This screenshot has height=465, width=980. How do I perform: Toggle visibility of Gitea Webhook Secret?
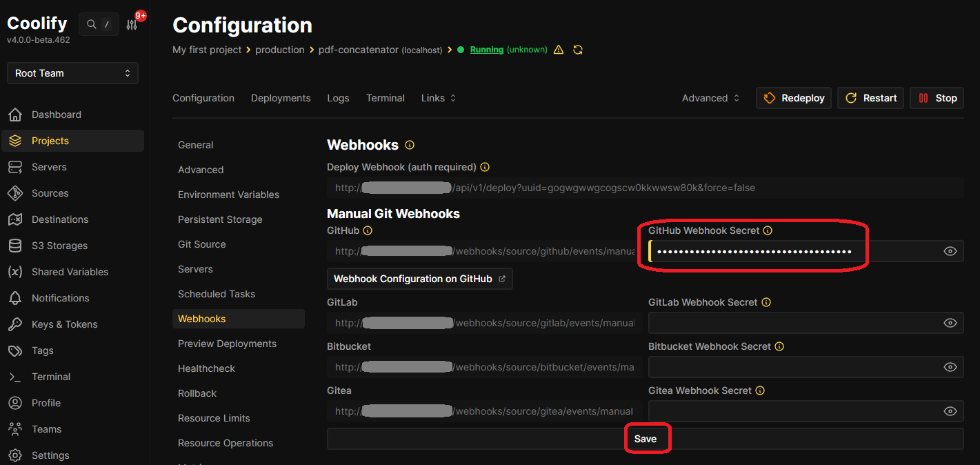[950, 411]
